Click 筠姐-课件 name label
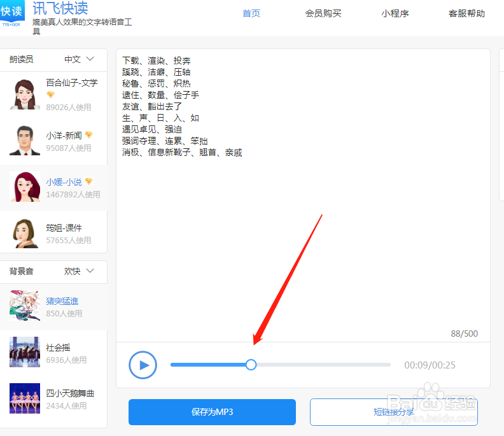 pyautogui.click(x=64, y=228)
